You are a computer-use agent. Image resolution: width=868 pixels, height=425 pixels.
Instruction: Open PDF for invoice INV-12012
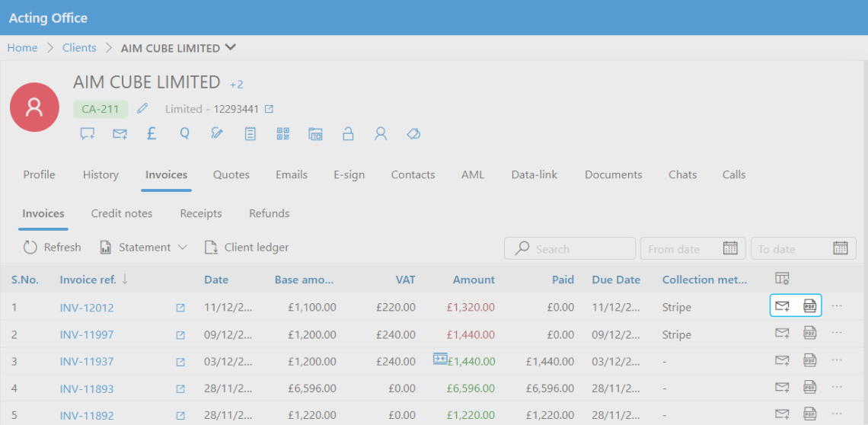(x=809, y=306)
